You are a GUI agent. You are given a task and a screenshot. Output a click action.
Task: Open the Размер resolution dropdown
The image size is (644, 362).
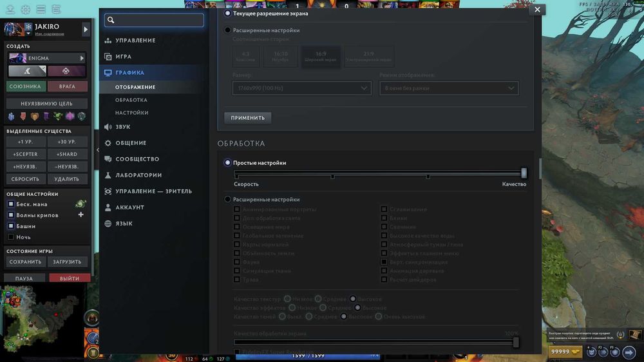click(302, 88)
